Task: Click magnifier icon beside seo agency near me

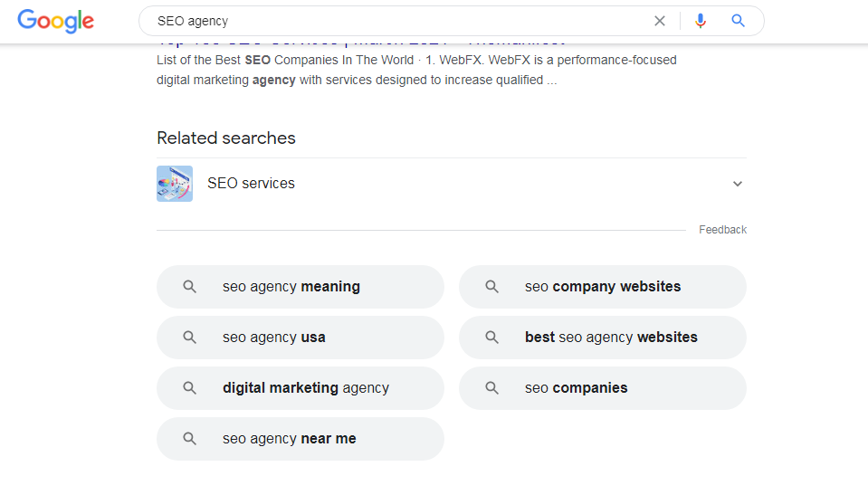Action: tap(190, 439)
